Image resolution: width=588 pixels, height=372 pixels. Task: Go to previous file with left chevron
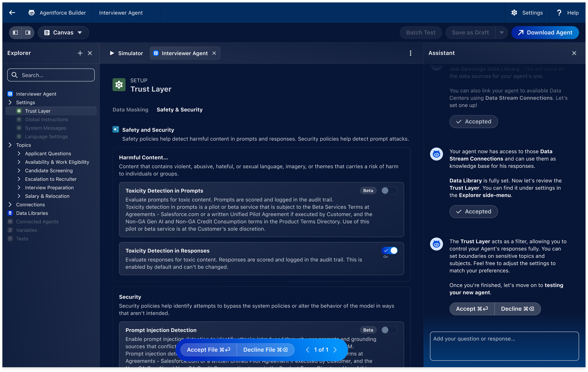tap(307, 350)
